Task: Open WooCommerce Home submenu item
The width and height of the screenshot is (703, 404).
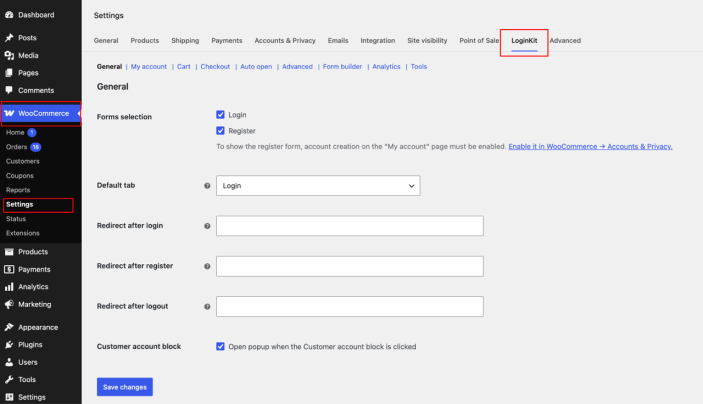Action: click(x=15, y=132)
